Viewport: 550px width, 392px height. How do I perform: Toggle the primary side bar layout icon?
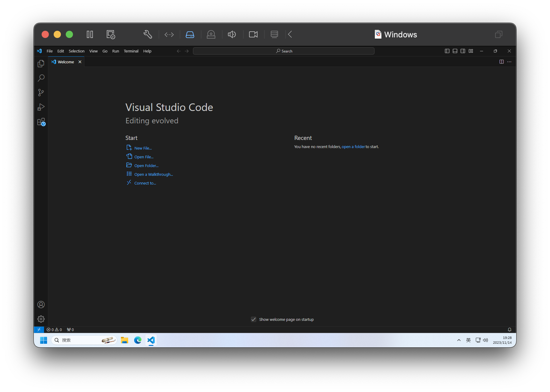pos(447,51)
